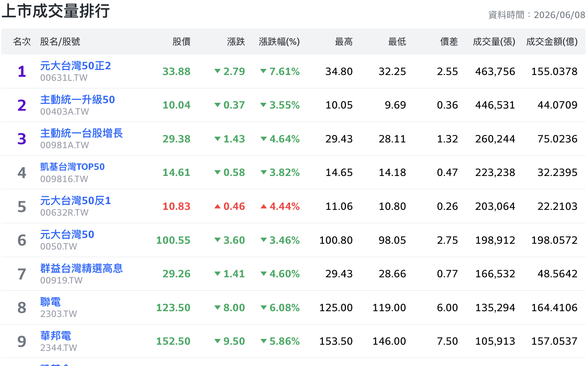588x366 pixels.
Task: Click the 最低 column header
Action: pyautogui.click(x=397, y=42)
